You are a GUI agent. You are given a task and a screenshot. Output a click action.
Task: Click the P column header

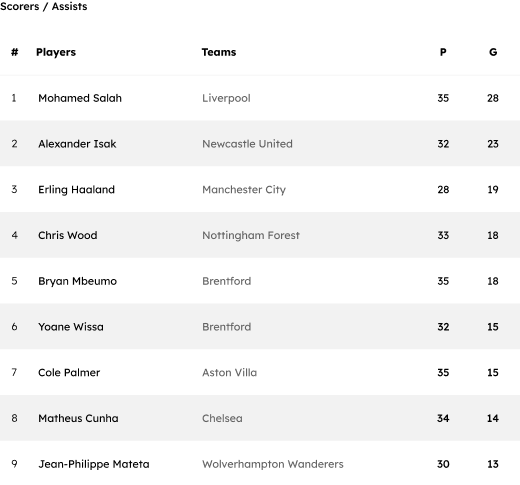click(443, 52)
